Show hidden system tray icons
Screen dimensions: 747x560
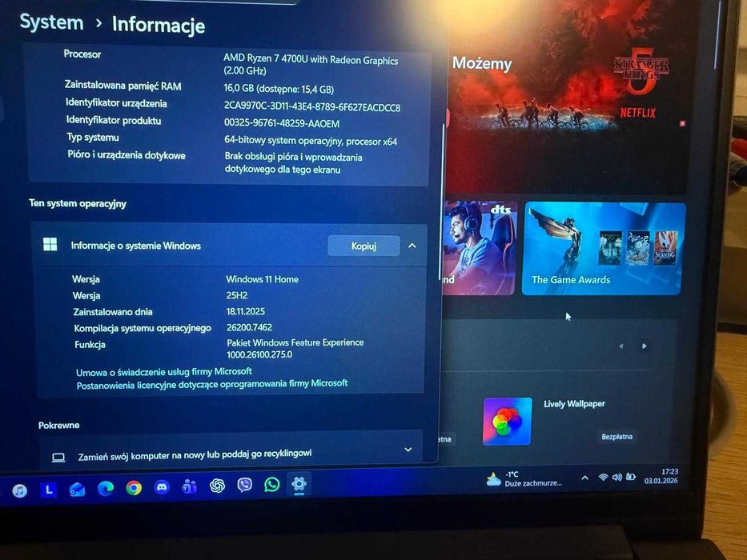pos(585,478)
